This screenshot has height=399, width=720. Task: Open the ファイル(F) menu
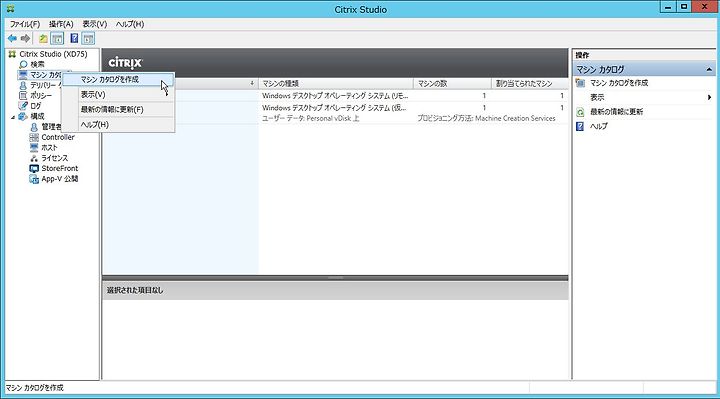pyautogui.click(x=25, y=24)
